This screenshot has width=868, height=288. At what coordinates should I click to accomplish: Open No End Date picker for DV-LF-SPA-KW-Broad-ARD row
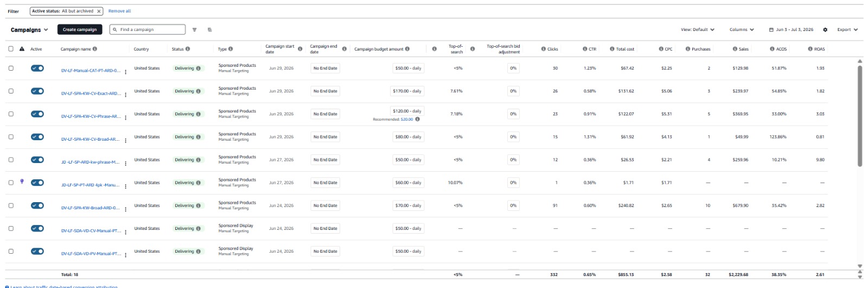(325, 205)
